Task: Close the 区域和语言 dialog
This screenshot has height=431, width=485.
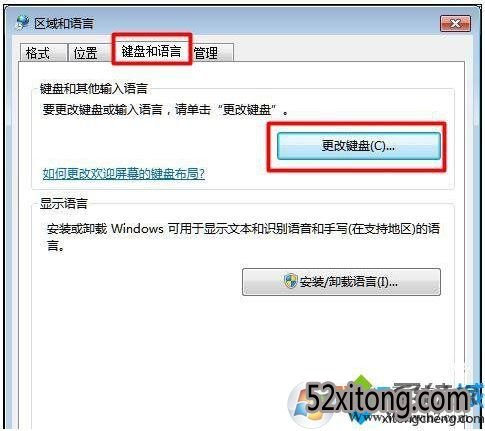Action: click(x=455, y=24)
